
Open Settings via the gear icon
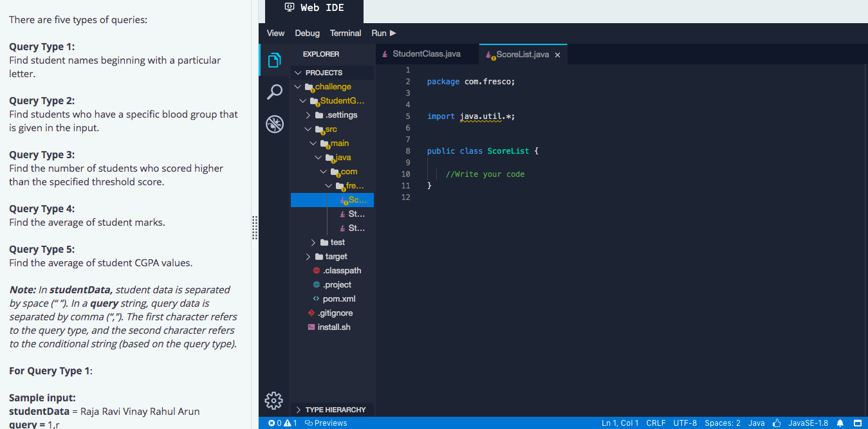274,401
